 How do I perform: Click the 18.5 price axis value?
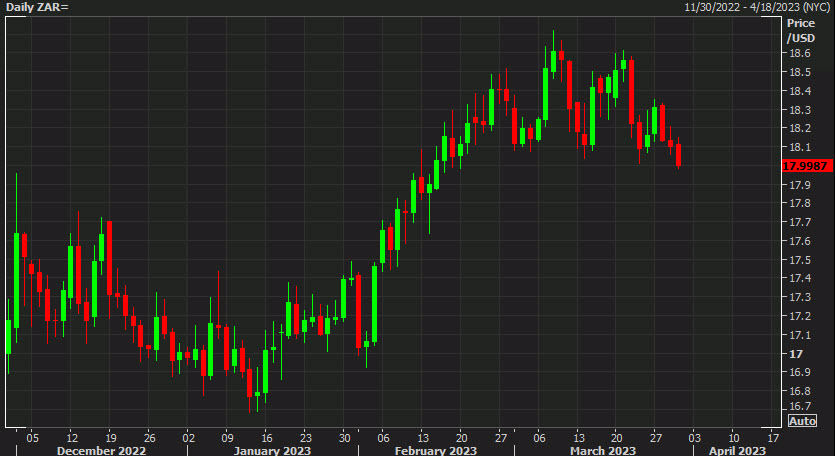(x=798, y=72)
